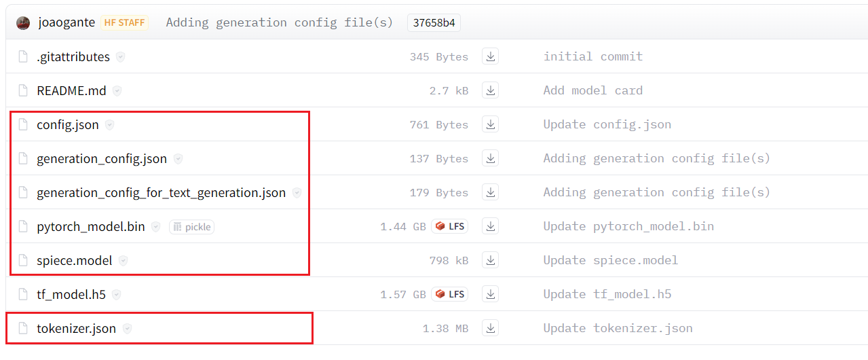Download the pytorch_model.bin file

point(490,226)
